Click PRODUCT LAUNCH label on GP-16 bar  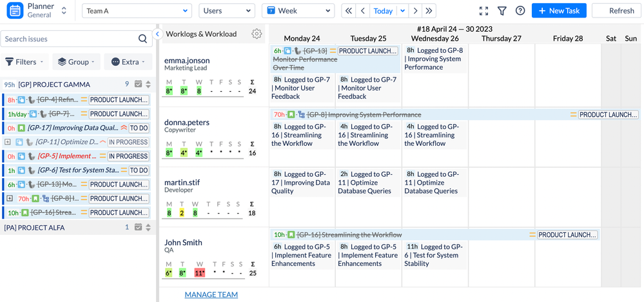(x=567, y=235)
